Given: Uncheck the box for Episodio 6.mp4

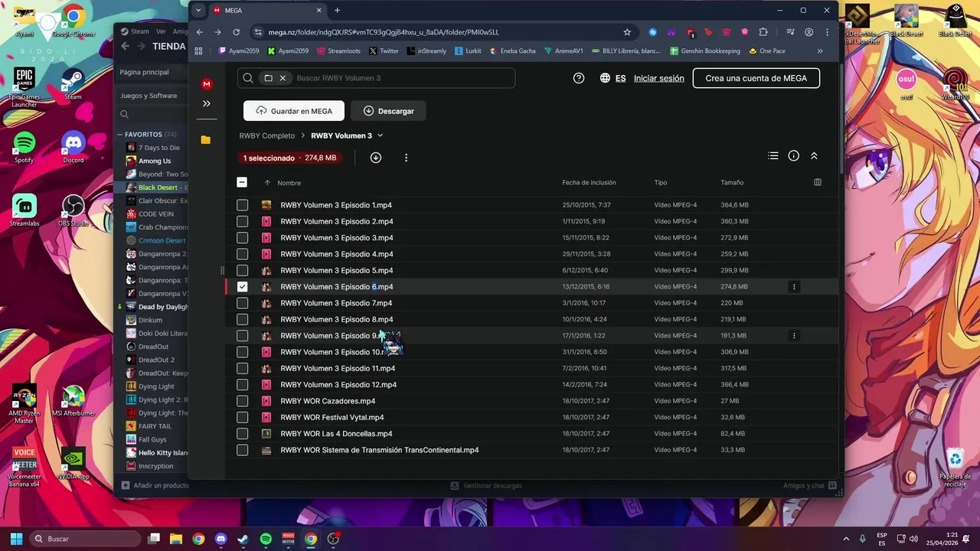Looking at the screenshot, I should pyautogui.click(x=242, y=286).
